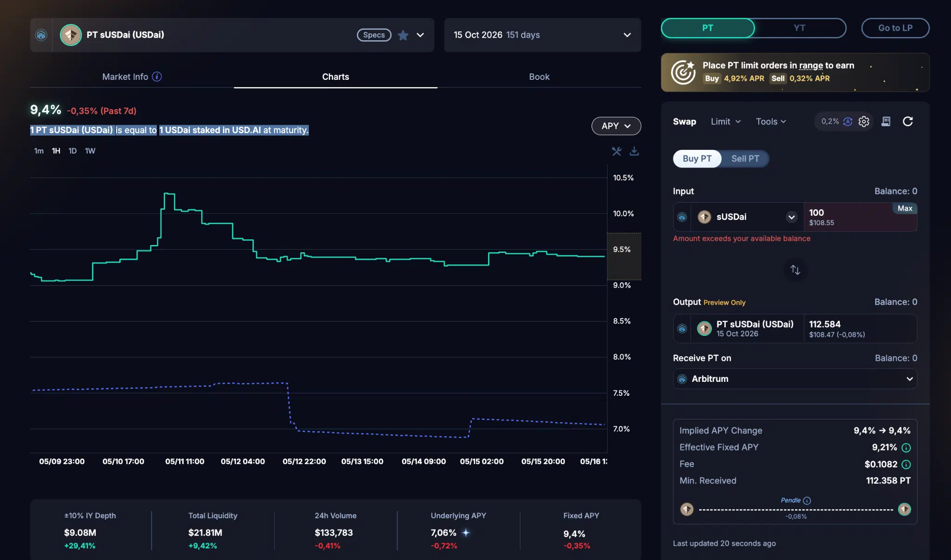Download chart data with the download icon

(x=634, y=151)
